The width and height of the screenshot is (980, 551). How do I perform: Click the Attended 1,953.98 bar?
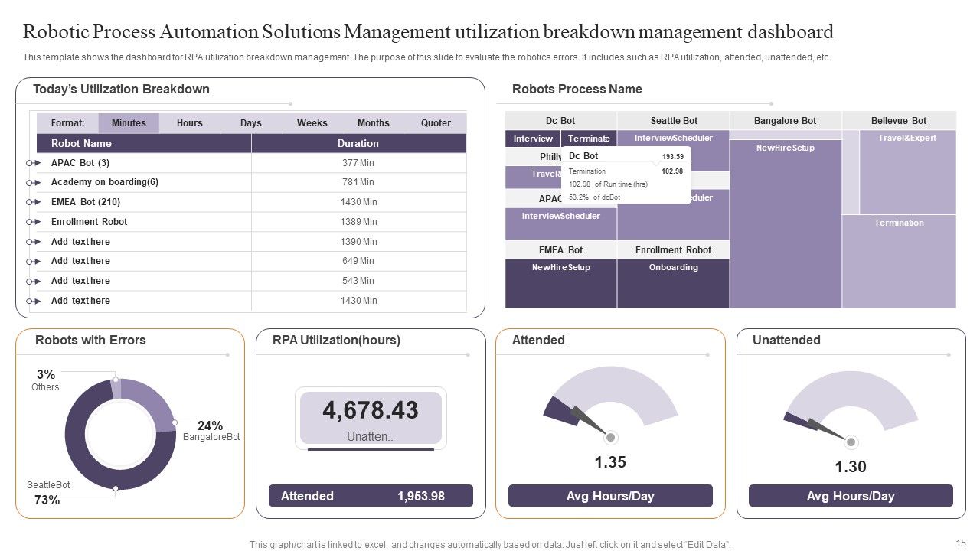tap(371, 496)
